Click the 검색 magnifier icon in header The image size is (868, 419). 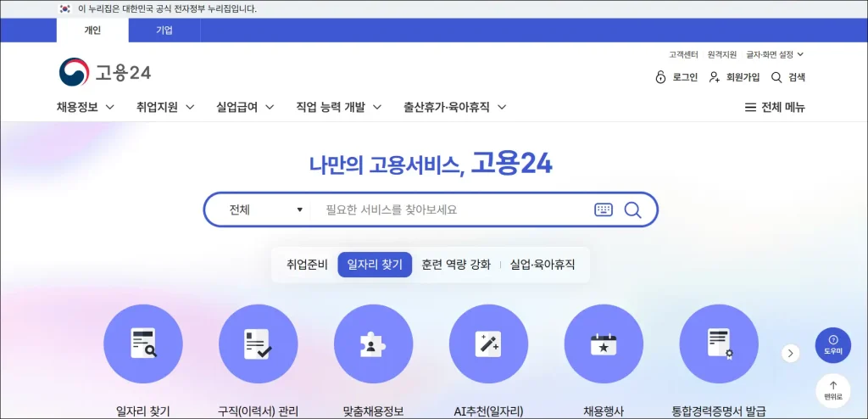click(x=776, y=77)
